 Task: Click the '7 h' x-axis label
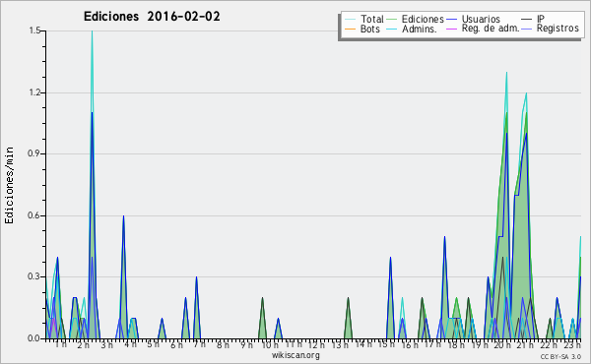tap(200, 344)
